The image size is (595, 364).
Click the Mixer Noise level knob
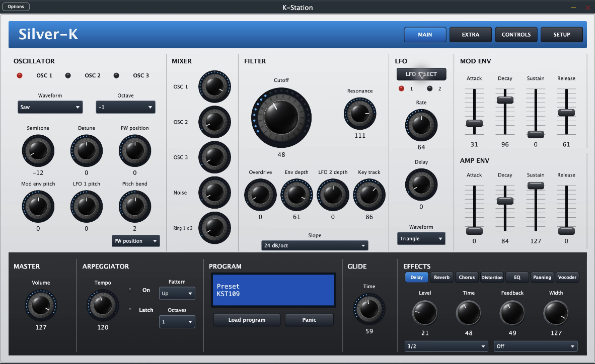point(214,193)
